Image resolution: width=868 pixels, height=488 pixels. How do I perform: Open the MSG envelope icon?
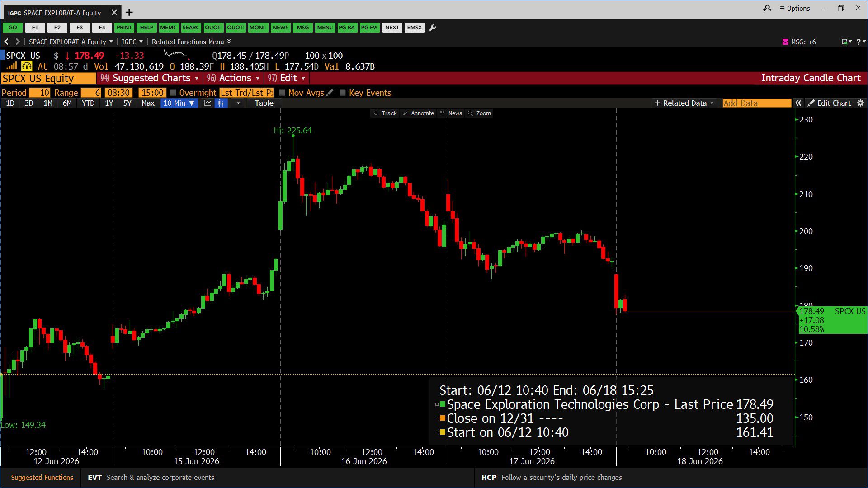coord(785,42)
